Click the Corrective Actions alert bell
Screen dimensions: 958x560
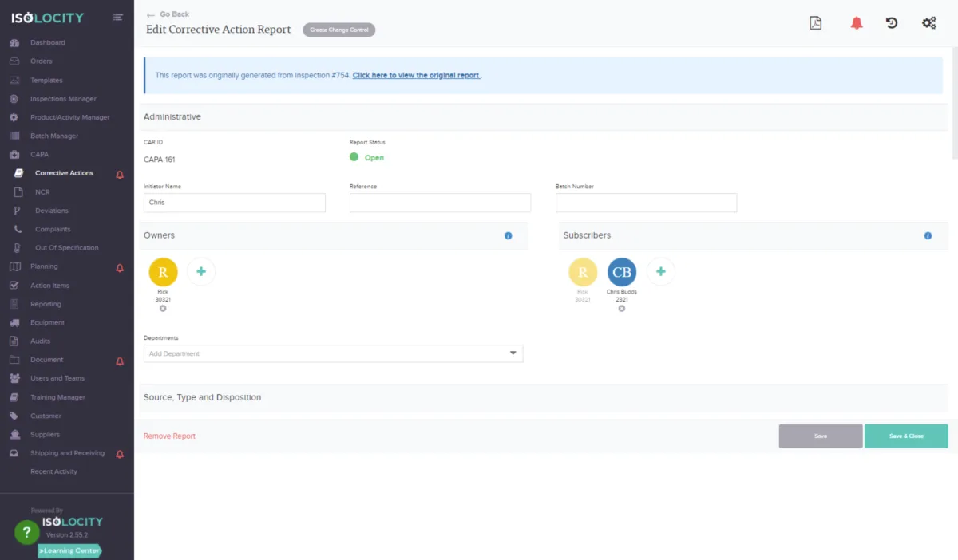point(120,174)
